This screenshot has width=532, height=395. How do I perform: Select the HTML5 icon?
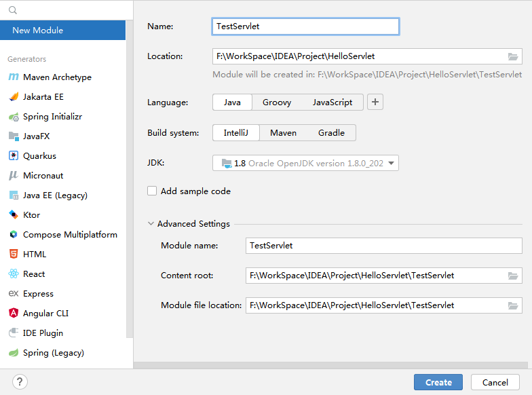click(14, 254)
